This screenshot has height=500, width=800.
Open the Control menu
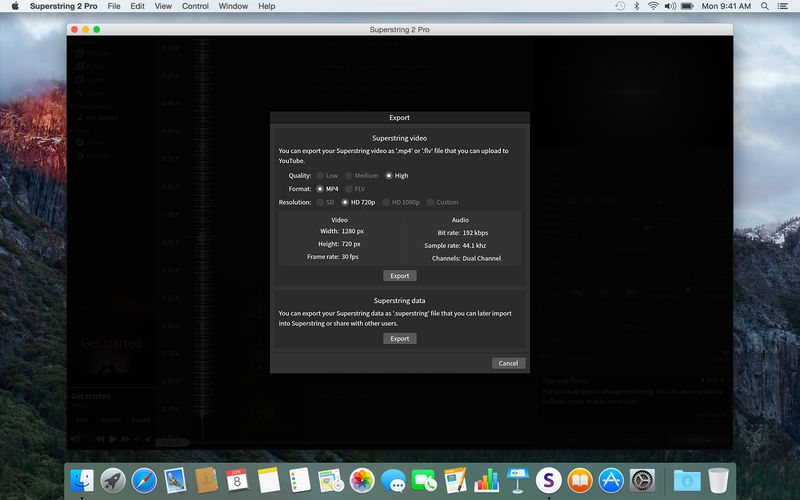195,6
